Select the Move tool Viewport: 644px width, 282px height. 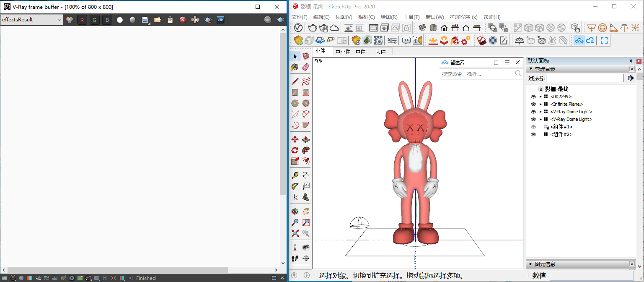295,139
